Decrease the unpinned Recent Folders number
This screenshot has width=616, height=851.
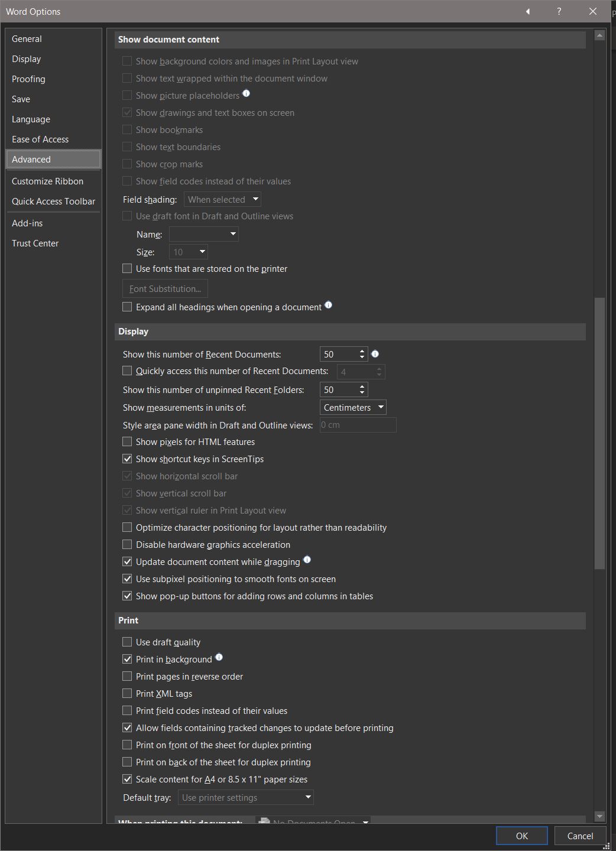tap(362, 393)
